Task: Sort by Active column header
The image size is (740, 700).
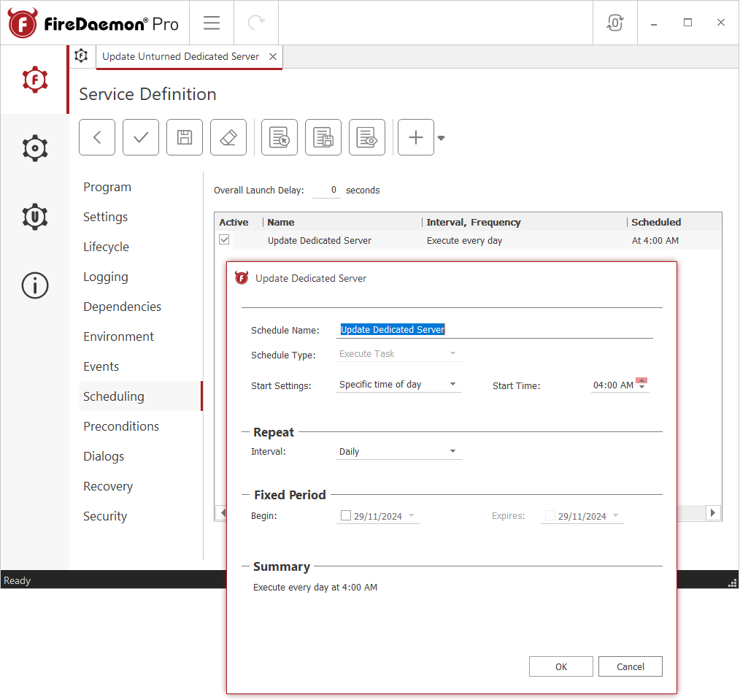Action: (239, 223)
